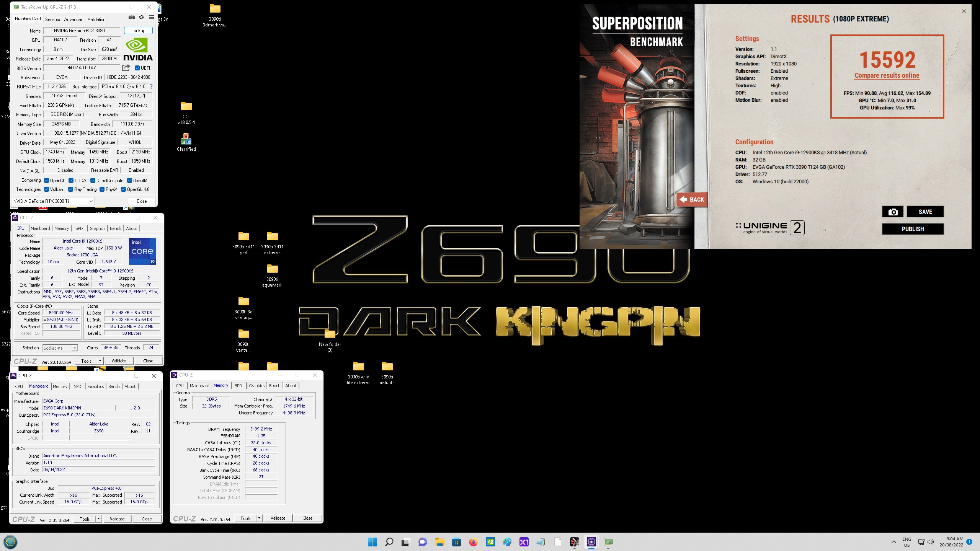Click the Lookup button in GPU-Z
Image resolution: width=980 pixels, height=551 pixels.
coord(138,31)
